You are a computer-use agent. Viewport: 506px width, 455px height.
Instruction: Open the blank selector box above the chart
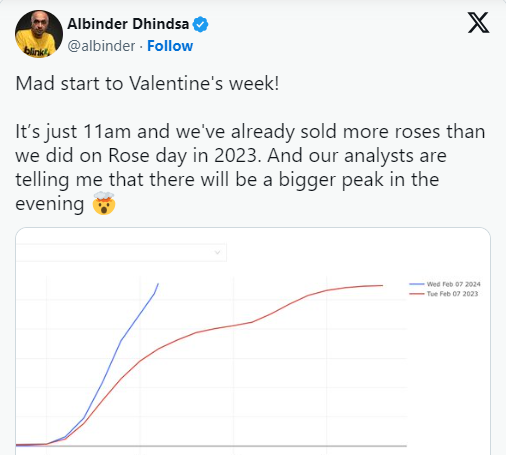(121, 252)
